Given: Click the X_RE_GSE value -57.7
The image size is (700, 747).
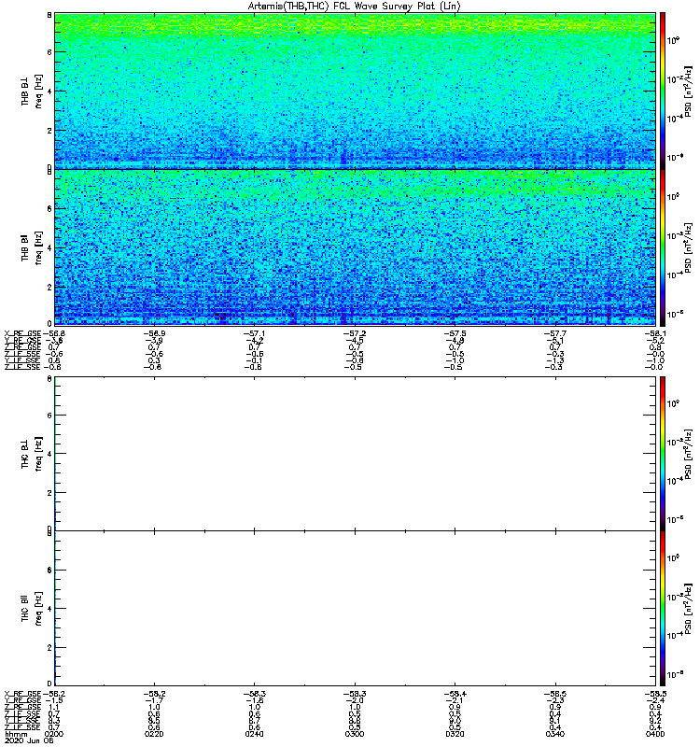Looking at the screenshot, I should pyautogui.click(x=555, y=333).
